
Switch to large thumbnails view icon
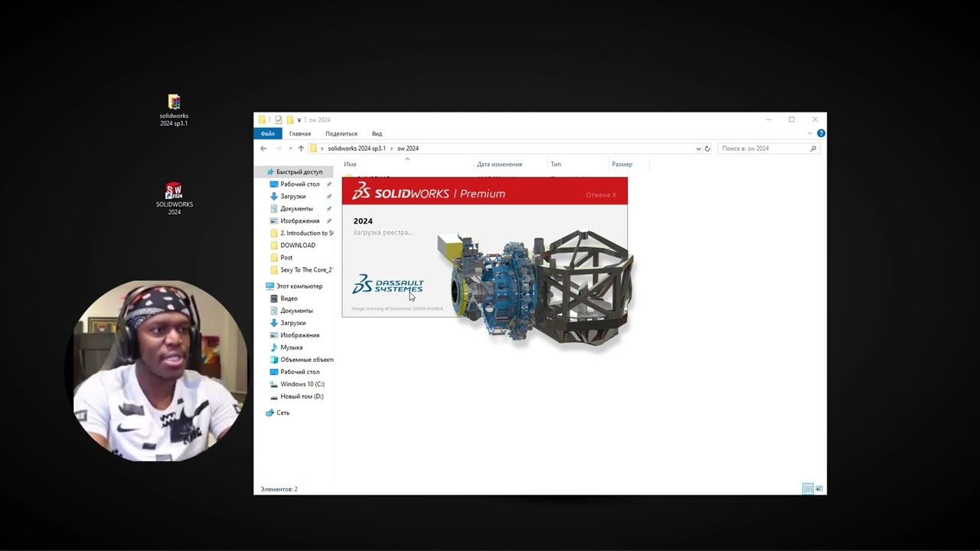[x=819, y=489]
